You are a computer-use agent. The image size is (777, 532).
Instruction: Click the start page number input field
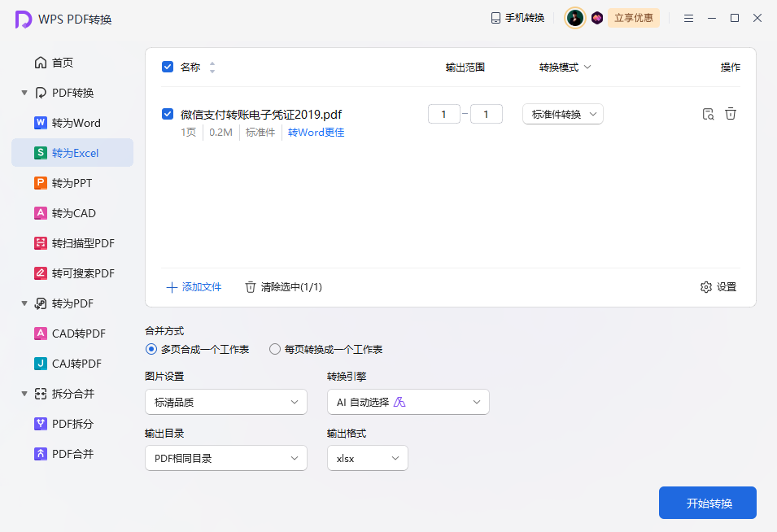[444, 115]
